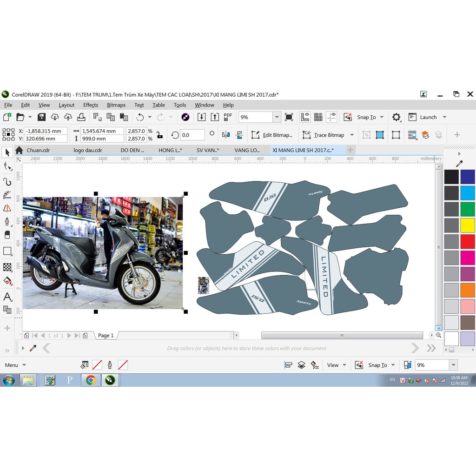This screenshot has width=476, height=476.
Task: Toggle Show Grid button
Action: 318,117
